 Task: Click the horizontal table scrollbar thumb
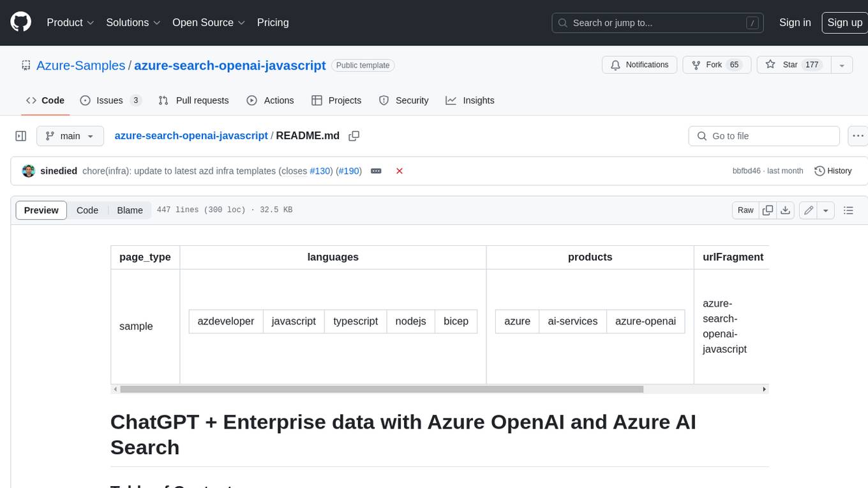382,389
